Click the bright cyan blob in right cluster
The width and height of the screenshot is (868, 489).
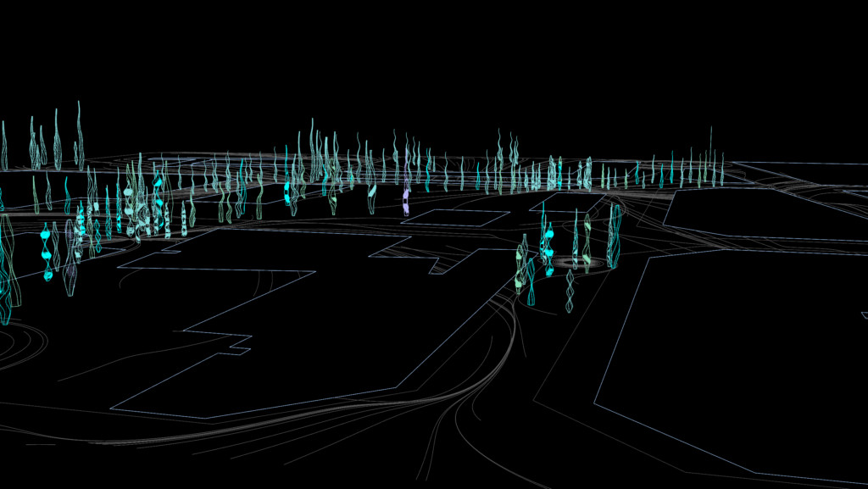(548, 231)
